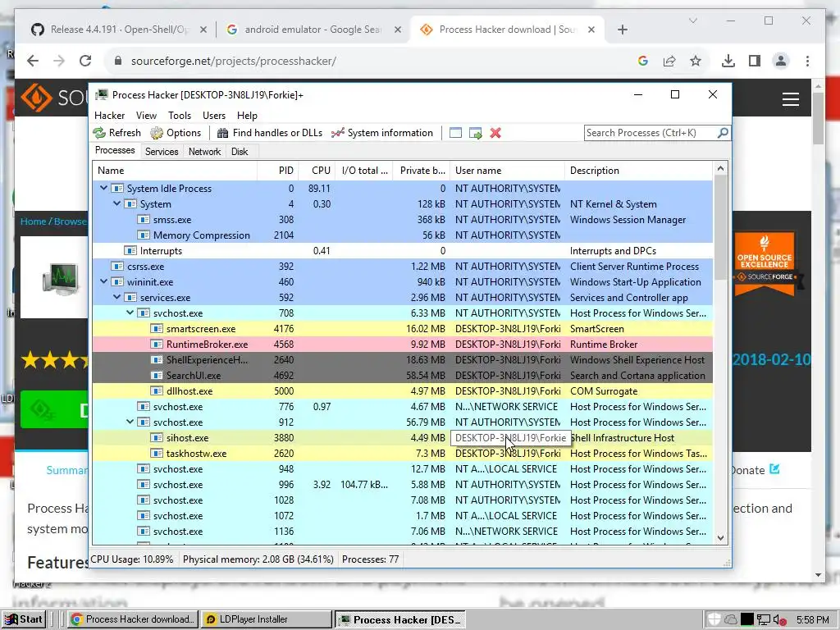Viewport: 840px width, 630px height.
Task: Click the RuntimeBroker.exe process icon
Action: coord(157,345)
